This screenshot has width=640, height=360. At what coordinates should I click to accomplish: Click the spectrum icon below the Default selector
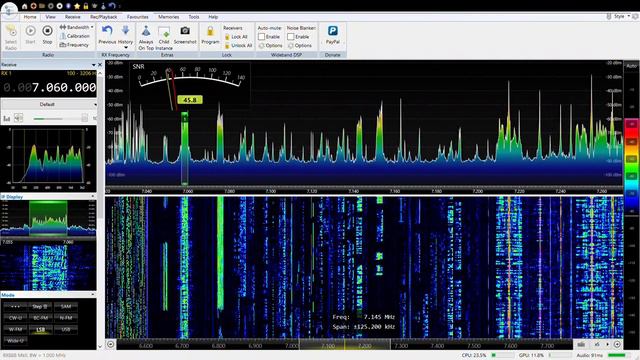[7, 118]
